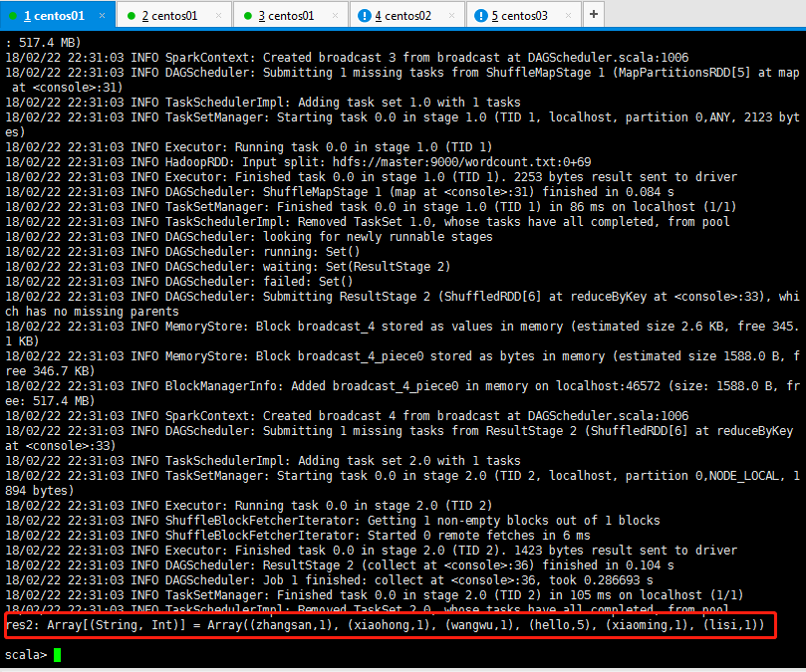The height and width of the screenshot is (672, 806).
Task: Click the 'waiting: Set(ResultStage 2)' log text
Action: (357, 267)
